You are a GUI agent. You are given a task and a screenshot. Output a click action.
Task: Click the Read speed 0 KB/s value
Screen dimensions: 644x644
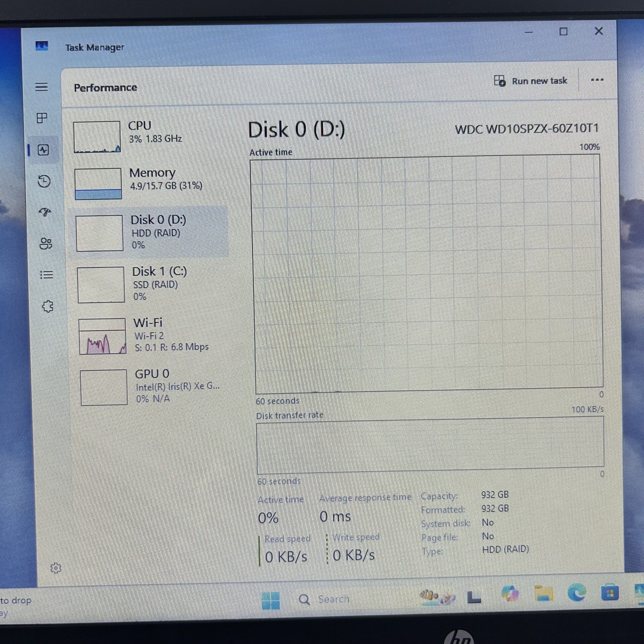tap(286, 557)
